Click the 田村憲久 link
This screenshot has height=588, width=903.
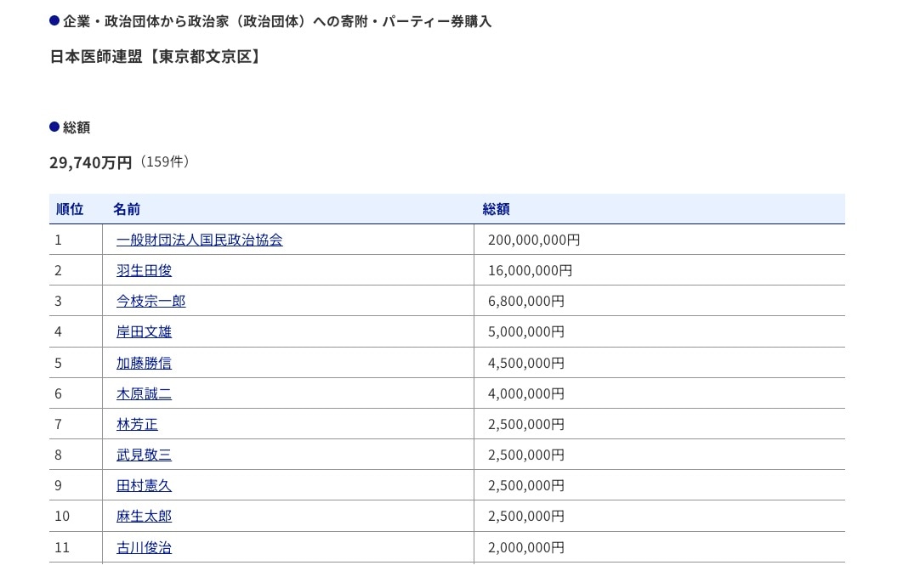[144, 485]
